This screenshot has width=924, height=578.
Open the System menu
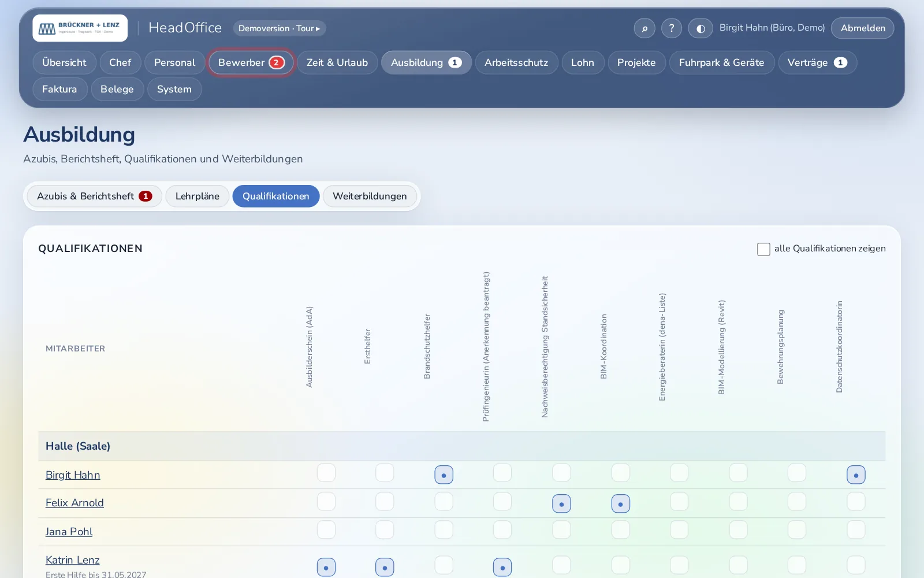point(174,89)
